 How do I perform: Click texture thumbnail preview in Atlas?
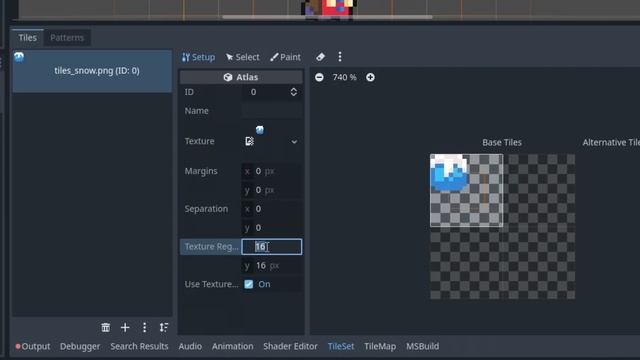click(x=260, y=130)
